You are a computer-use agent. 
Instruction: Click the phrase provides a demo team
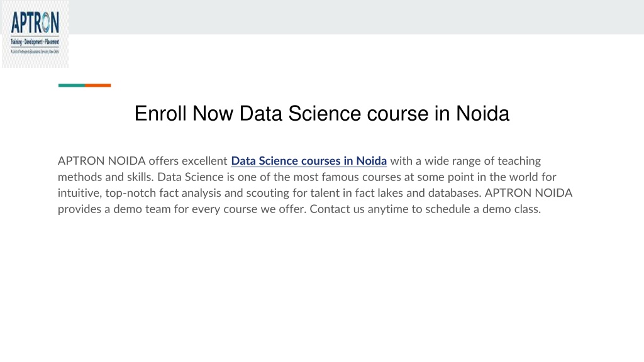coord(114,209)
